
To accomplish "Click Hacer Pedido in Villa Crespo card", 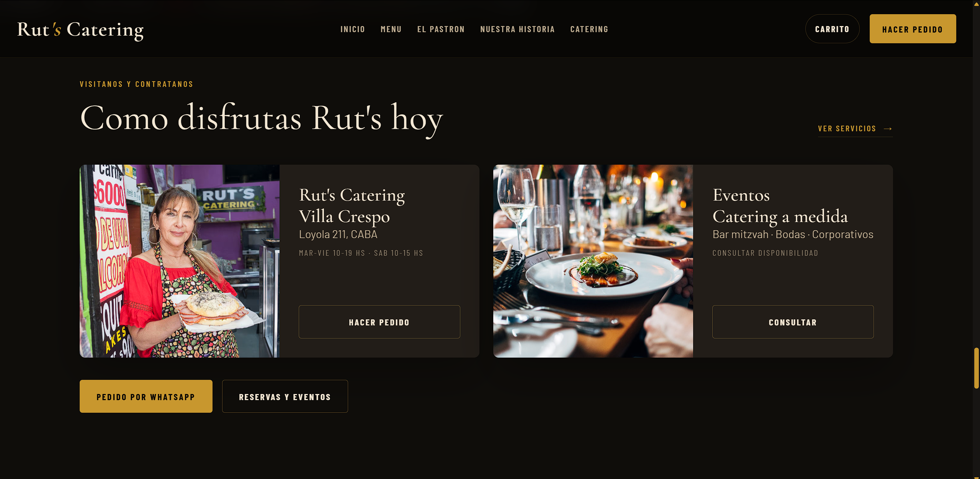I will pos(379,322).
